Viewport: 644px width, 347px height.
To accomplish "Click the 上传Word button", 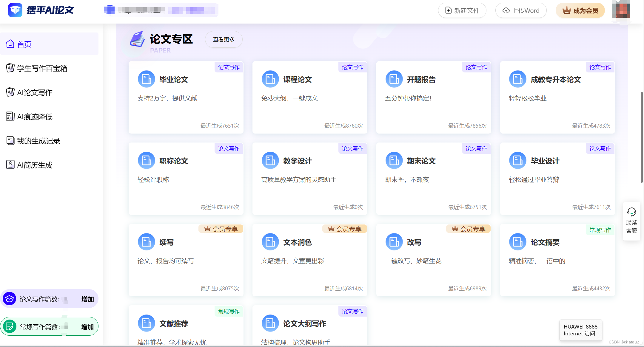I will [x=521, y=10].
